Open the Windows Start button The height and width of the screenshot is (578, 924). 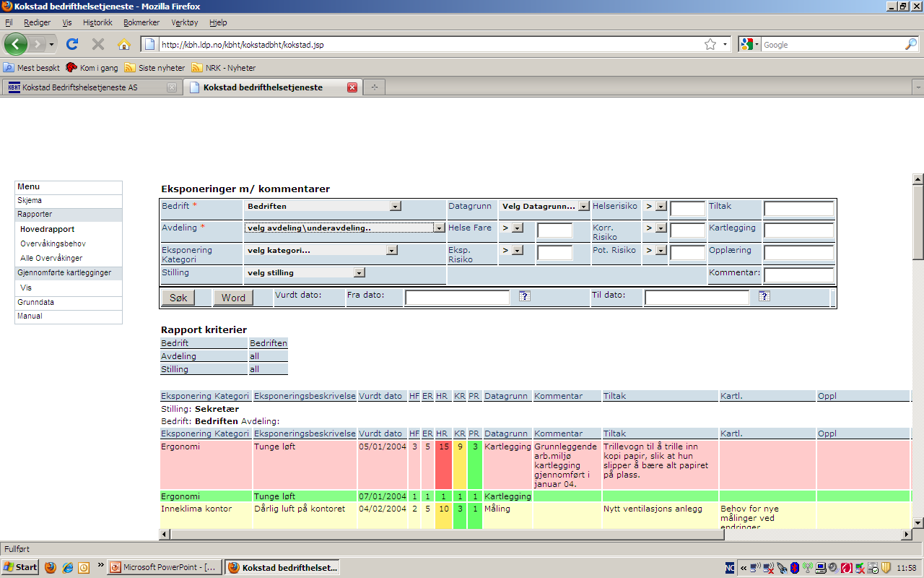click(20, 567)
